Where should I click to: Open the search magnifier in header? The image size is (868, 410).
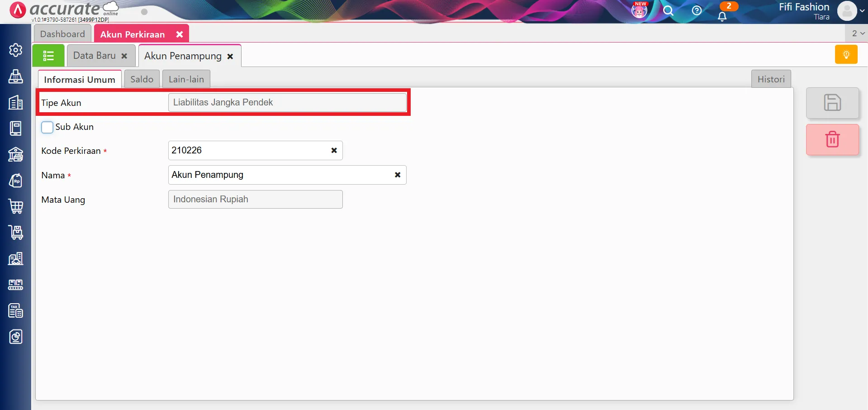tap(668, 10)
